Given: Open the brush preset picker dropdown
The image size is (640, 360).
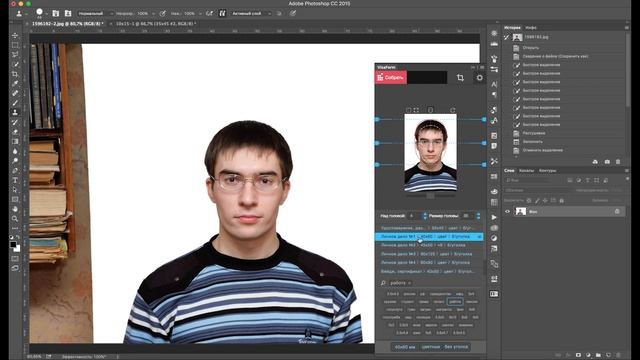Looking at the screenshot, I should pos(47,13).
